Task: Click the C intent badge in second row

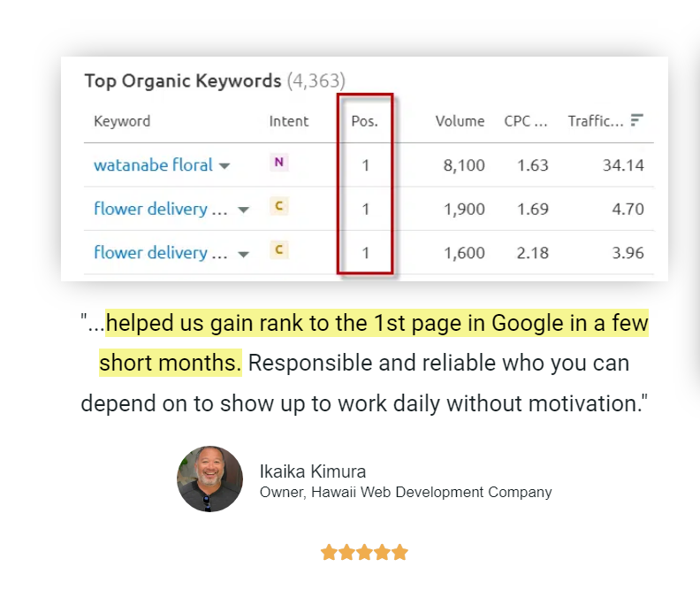Action: [278, 206]
